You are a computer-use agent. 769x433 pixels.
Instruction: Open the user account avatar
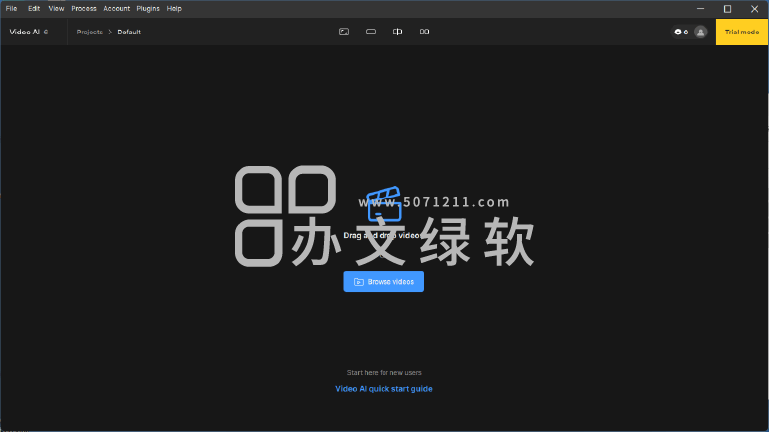click(x=700, y=32)
